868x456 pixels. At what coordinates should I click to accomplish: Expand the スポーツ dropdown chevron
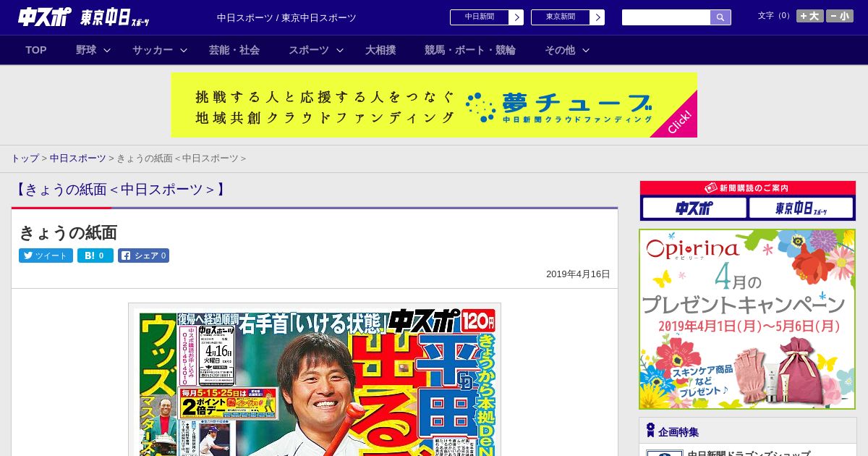[x=340, y=50]
